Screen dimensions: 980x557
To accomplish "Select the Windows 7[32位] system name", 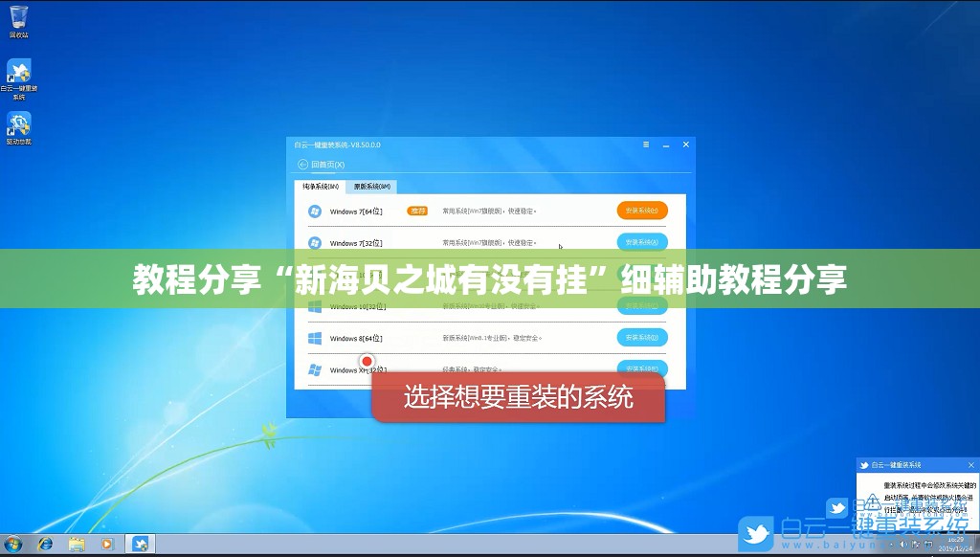I will (x=356, y=243).
